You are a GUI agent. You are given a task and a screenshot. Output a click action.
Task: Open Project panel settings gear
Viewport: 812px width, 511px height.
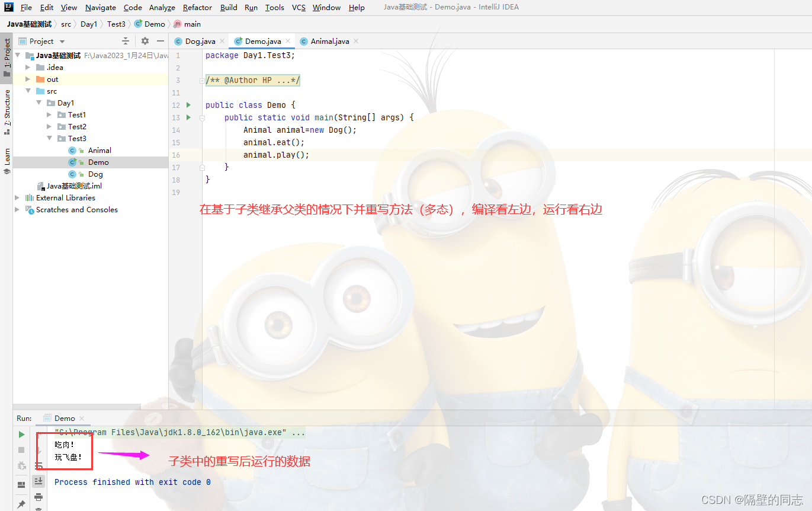point(145,41)
